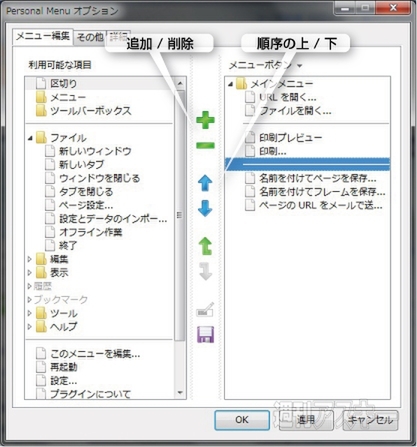Select 新しいタブ in available items
The height and width of the screenshot is (447, 417).
82,165
